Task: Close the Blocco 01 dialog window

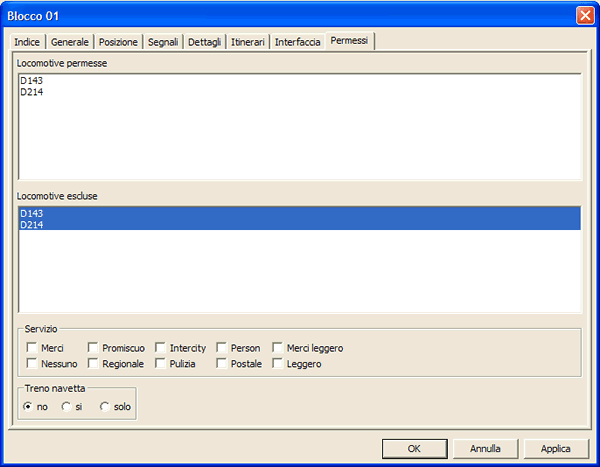Action: pos(584,15)
